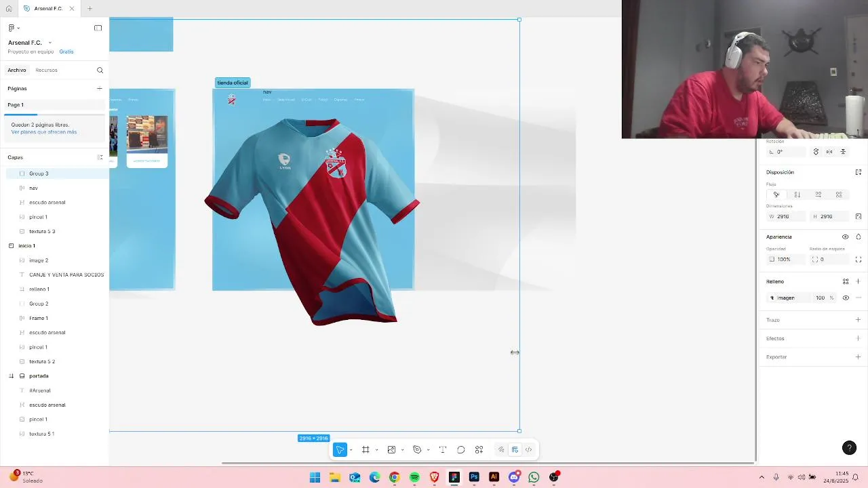The image size is (868, 488).
Task: Open frame tool options dropdown
Action: pyautogui.click(x=376, y=450)
